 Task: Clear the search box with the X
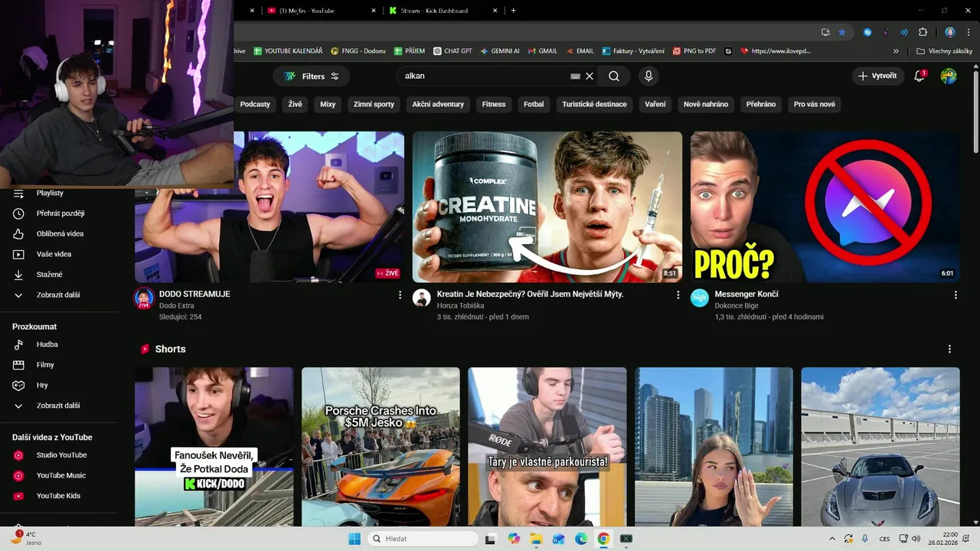click(590, 77)
